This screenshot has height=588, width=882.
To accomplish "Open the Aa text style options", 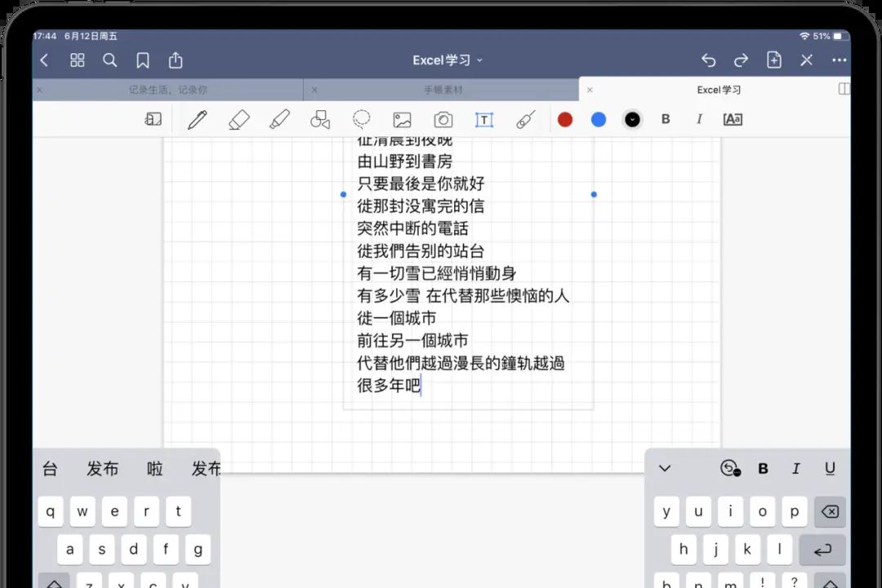I will pos(731,119).
